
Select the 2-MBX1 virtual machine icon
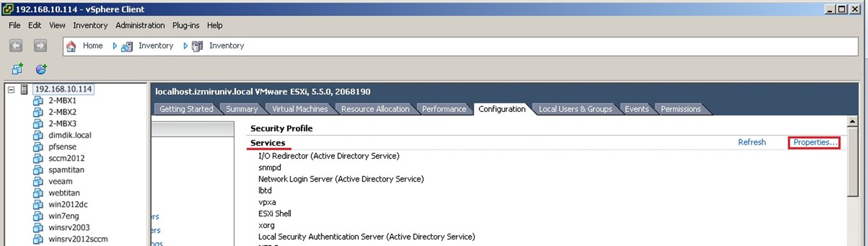coord(38,101)
